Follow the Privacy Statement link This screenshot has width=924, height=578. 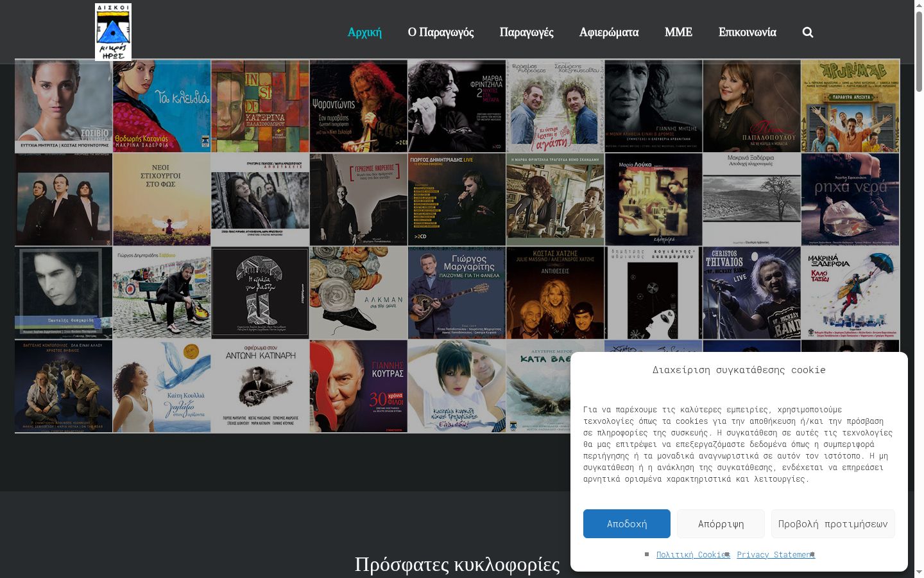776,555
